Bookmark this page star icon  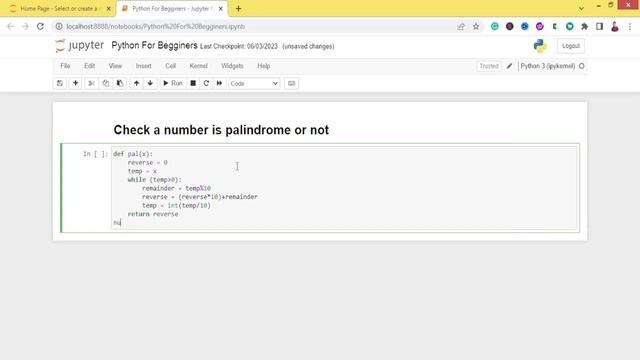[x=476, y=27]
